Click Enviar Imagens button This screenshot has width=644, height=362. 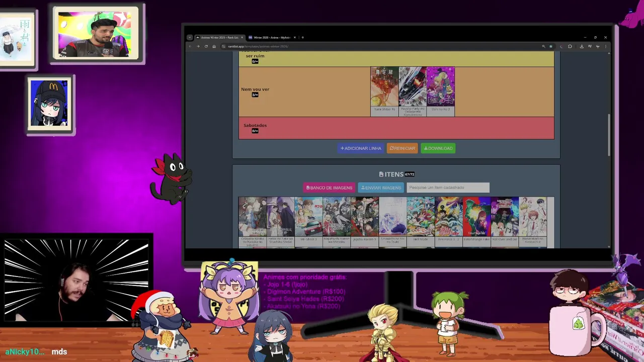coord(381,188)
